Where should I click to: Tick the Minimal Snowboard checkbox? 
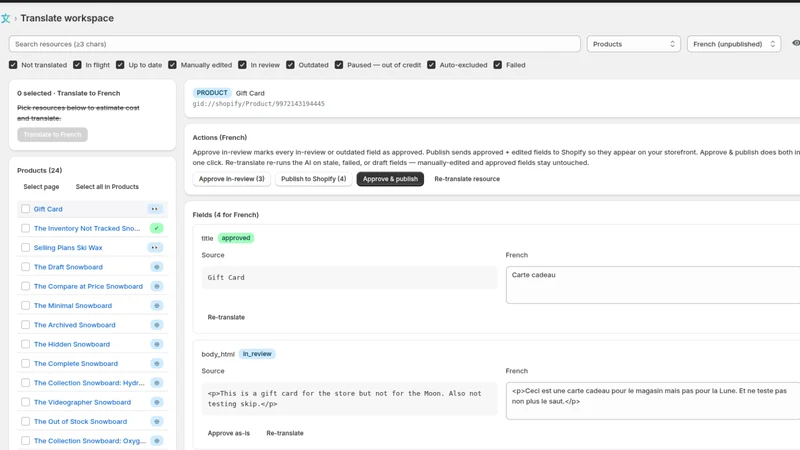click(x=26, y=306)
